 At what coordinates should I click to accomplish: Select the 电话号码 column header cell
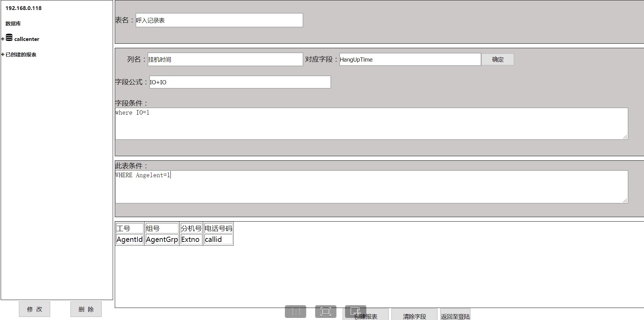(218, 228)
